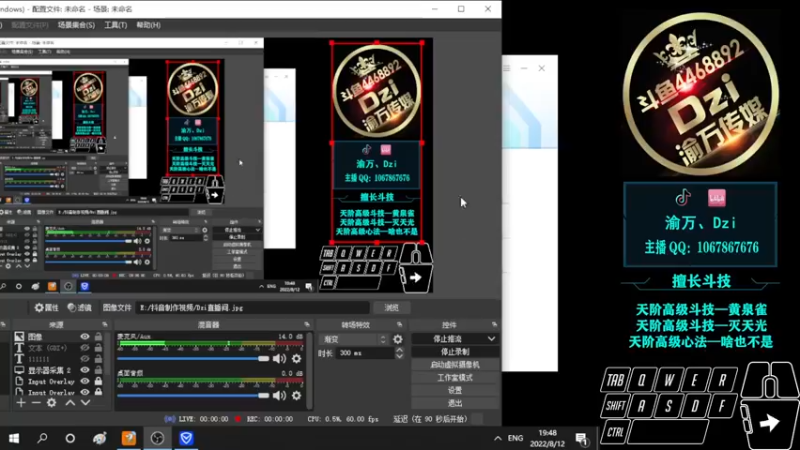The width and height of the screenshot is (800, 450).
Task: Toggle the lock on the 111111 source
Action: [98, 359]
